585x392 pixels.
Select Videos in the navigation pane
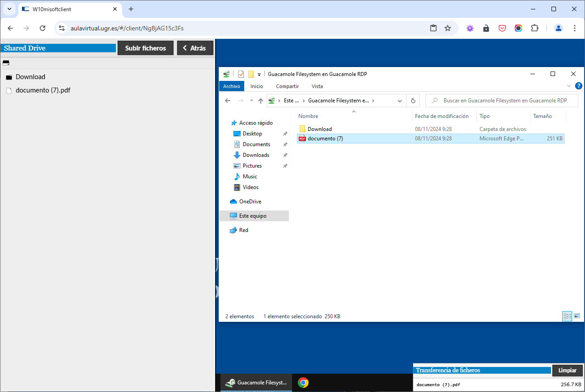click(250, 187)
